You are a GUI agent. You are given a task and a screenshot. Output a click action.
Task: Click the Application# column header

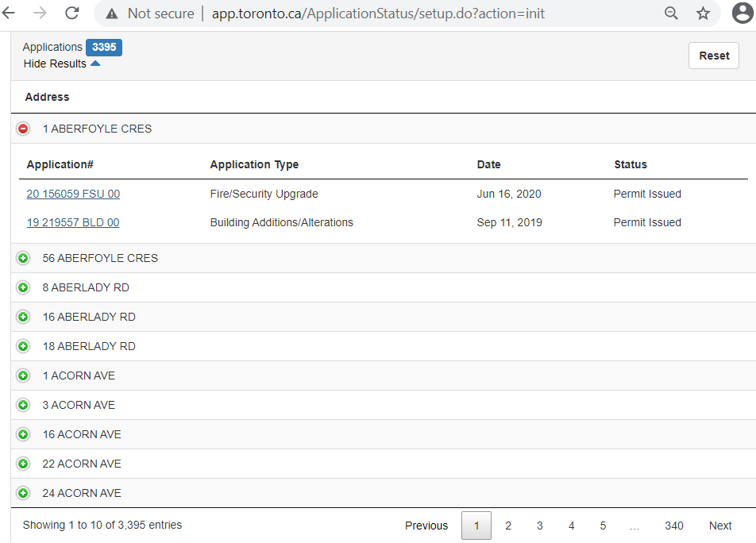tap(60, 164)
